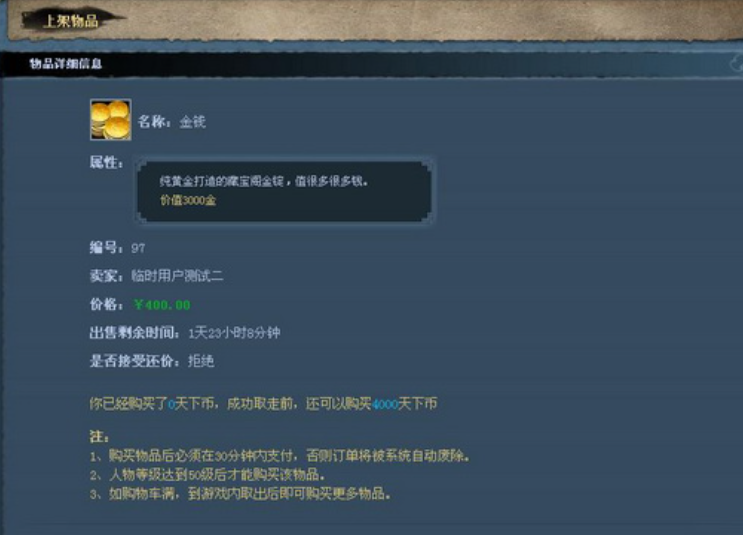The height and width of the screenshot is (535, 743).
Task: Click the 注 notes heading
Action: tap(100, 436)
